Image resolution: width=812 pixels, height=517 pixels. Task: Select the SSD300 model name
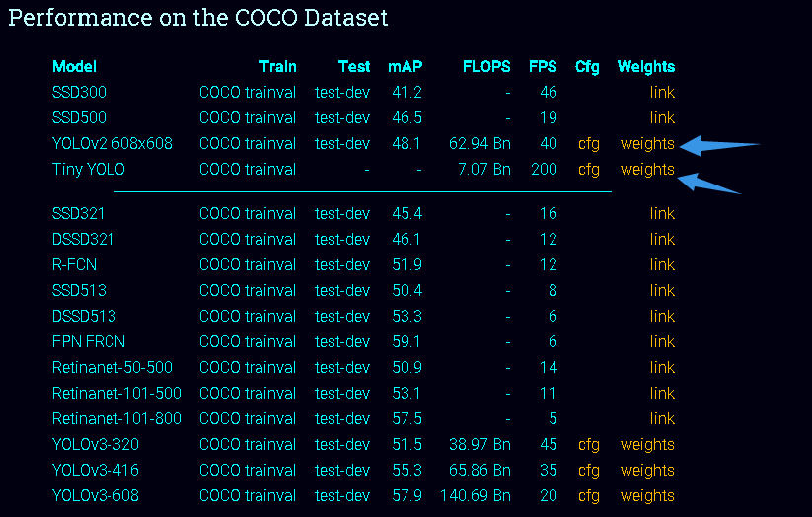[79, 92]
